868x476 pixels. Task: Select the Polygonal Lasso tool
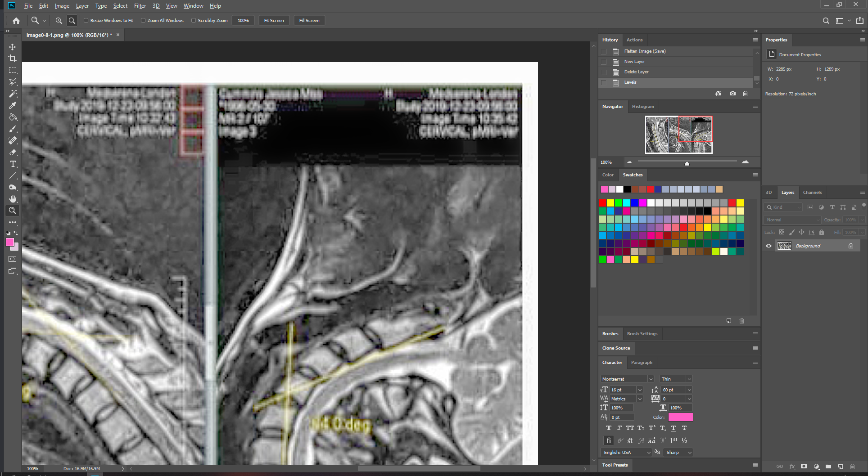click(13, 82)
